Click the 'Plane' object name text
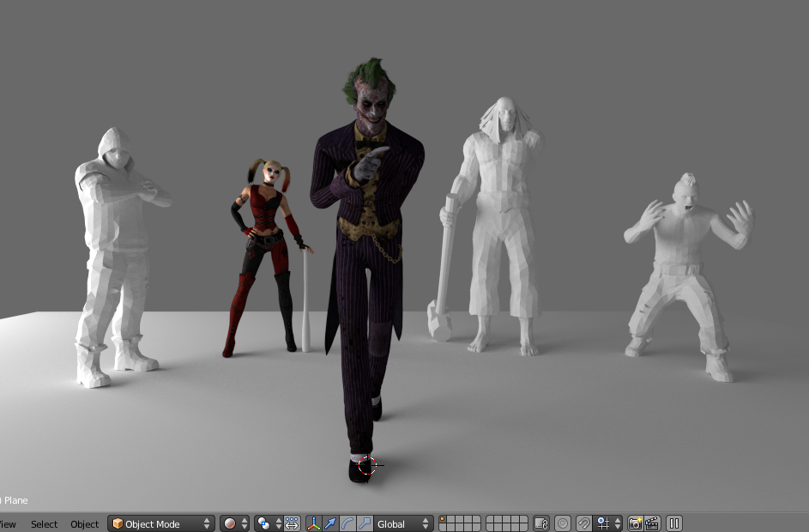The width and height of the screenshot is (809, 532). coord(16,500)
